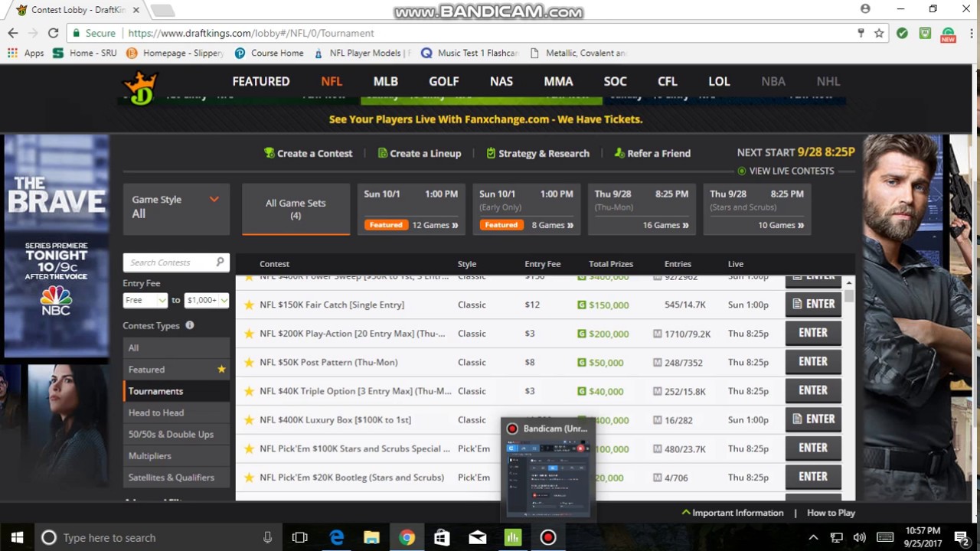Toggle star on NFL Pick'Em $20K Bootleg
The image size is (980, 551).
[x=249, y=478]
